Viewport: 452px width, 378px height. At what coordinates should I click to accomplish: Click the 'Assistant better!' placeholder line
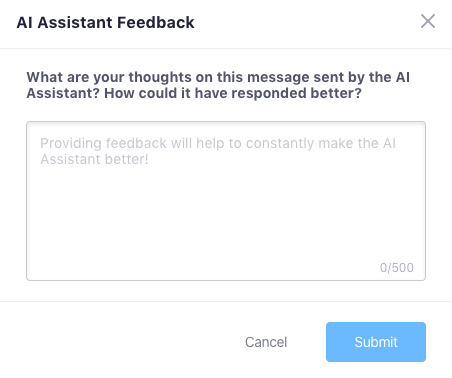[94, 159]
